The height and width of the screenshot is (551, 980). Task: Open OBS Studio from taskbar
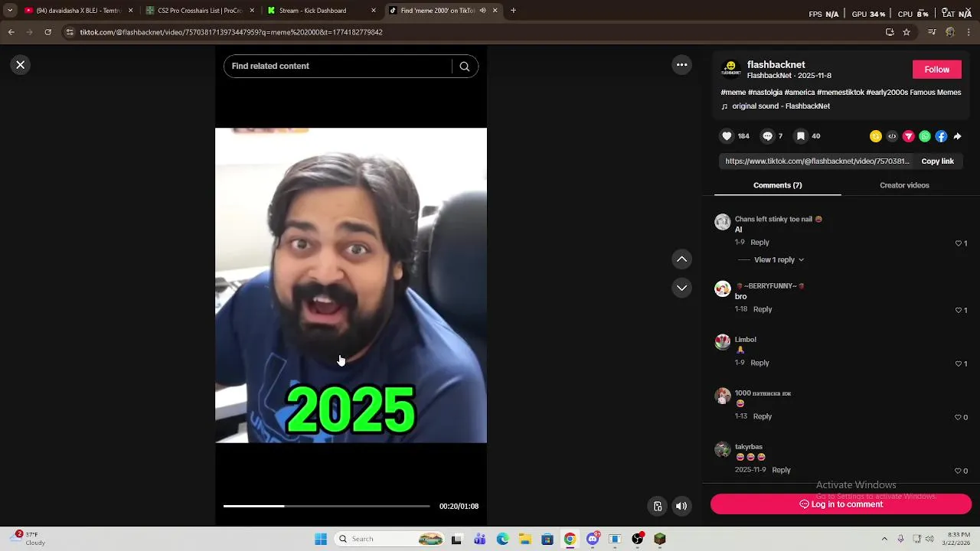point(637,539)
